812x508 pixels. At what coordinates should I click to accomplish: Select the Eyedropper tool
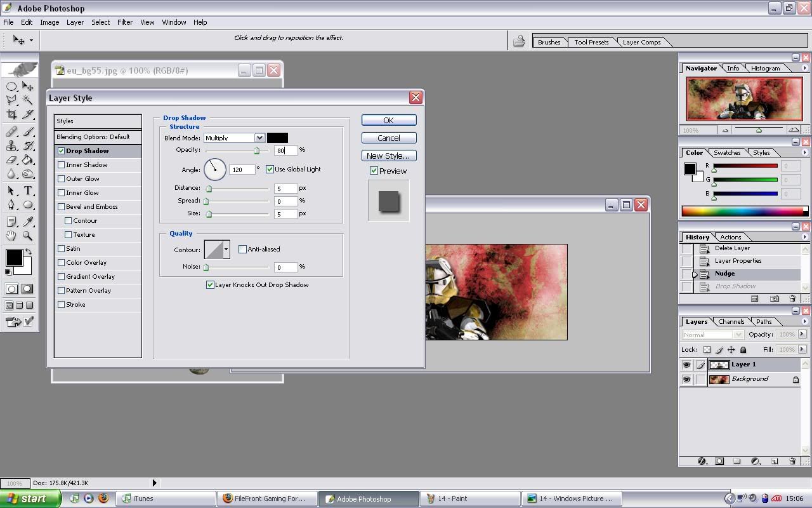pos(28,222)
